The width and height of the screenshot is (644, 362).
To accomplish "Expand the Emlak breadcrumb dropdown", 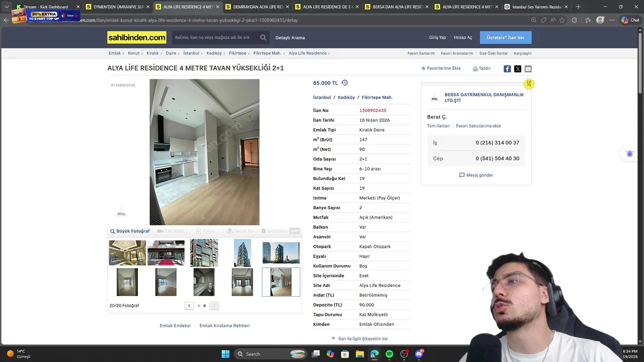I will tap(124, 53).
